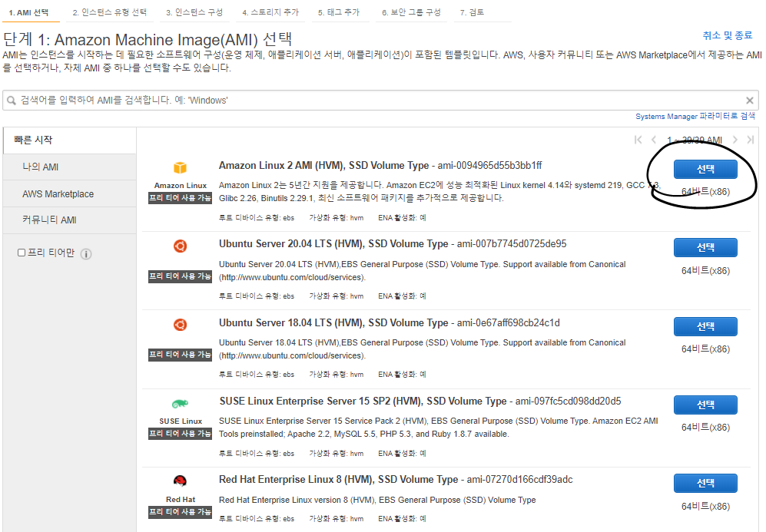Screen dimensions: 766x532
Task: Open the 5. 태그 추가 tab
Action: [x=339, y=13]
